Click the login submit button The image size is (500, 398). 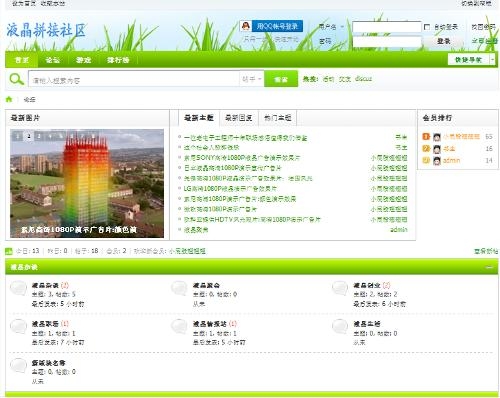pyautogui.click(x=444, y=41)
